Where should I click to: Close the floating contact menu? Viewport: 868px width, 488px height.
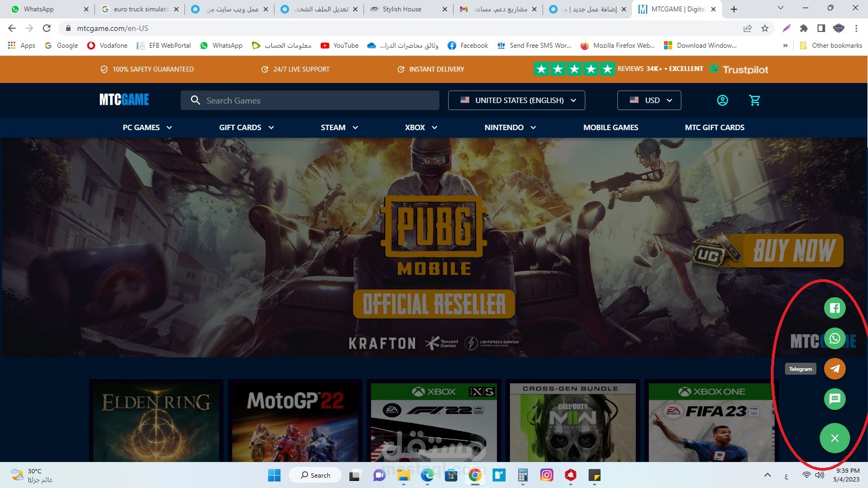835,438
